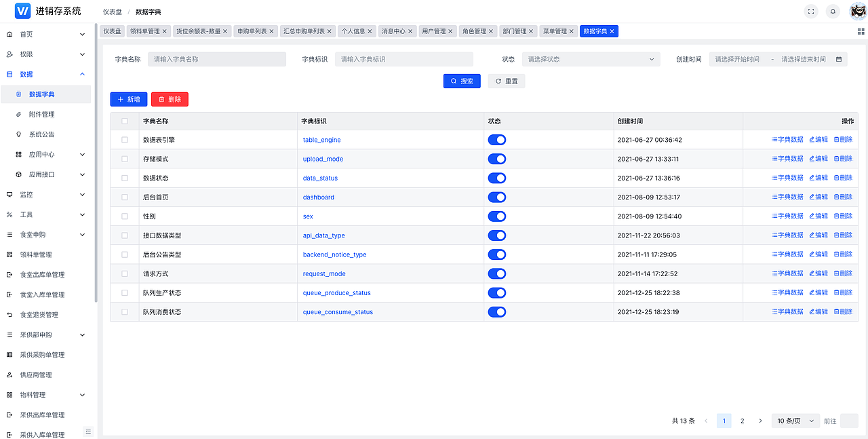The height and width of the screenshot is (439, 868).
Task: Open the 状态 select dropdown
Action: tap(591, 59)
